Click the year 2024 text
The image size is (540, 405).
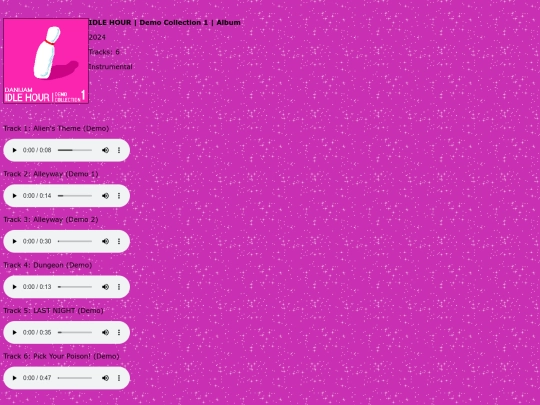[97, 37]
